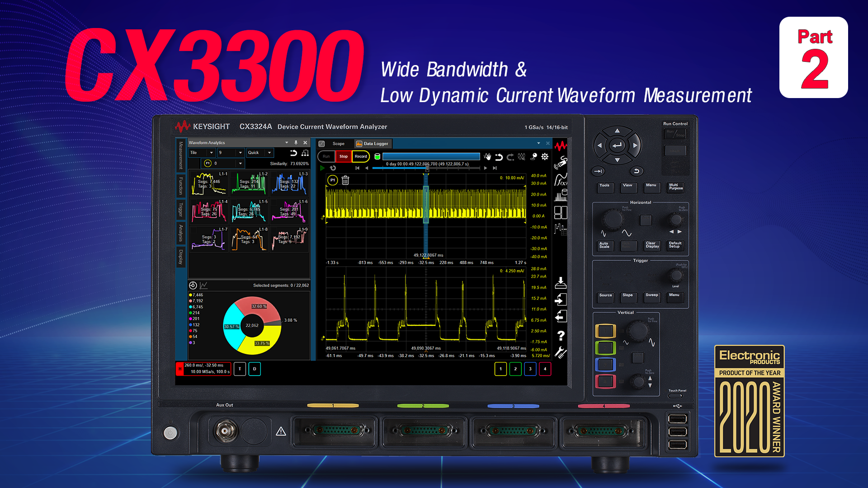Image resolution: width=868 pixels, height=488 pixels.
Task: Open the Tile view dropdown
Action: [211, 152]
